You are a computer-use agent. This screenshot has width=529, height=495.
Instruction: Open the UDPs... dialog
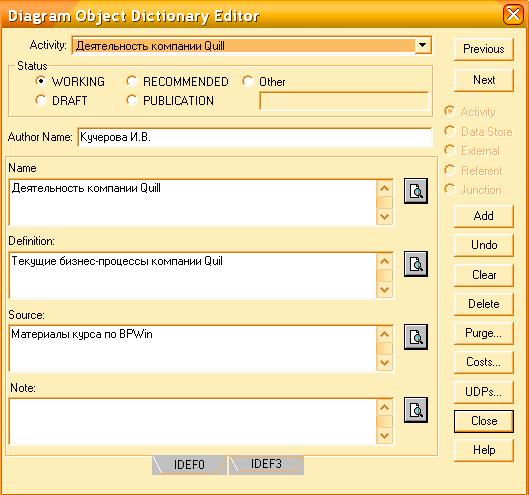pyautogui.click(x=484, y=392)
